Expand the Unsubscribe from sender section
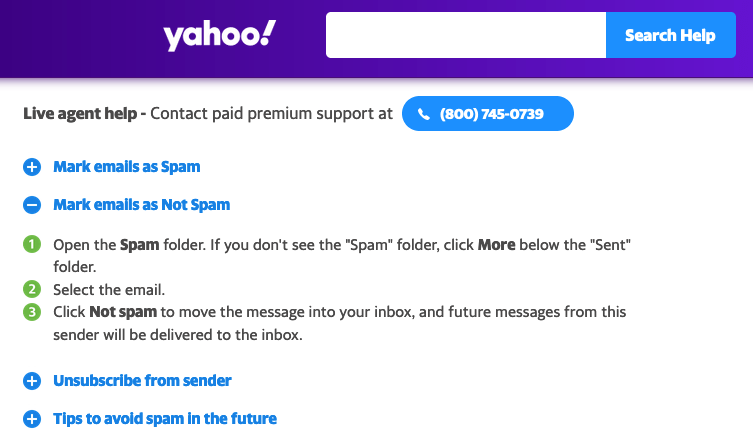 [142, 381]
